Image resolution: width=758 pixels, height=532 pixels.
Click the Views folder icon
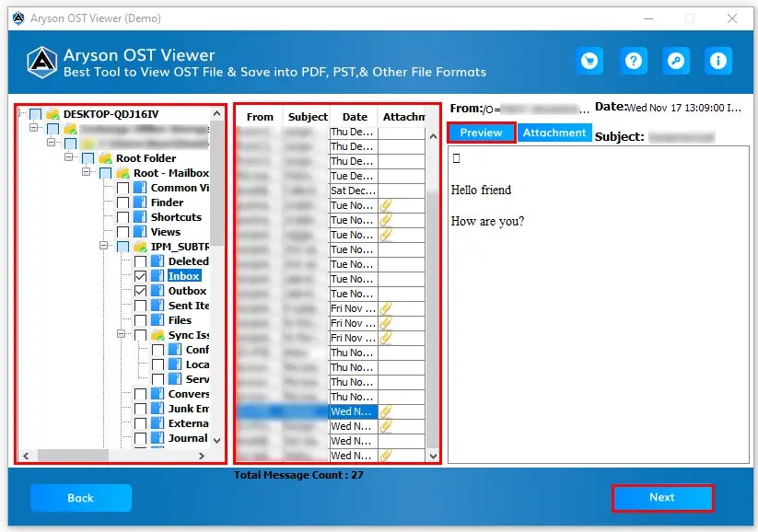tap(140, 231)
